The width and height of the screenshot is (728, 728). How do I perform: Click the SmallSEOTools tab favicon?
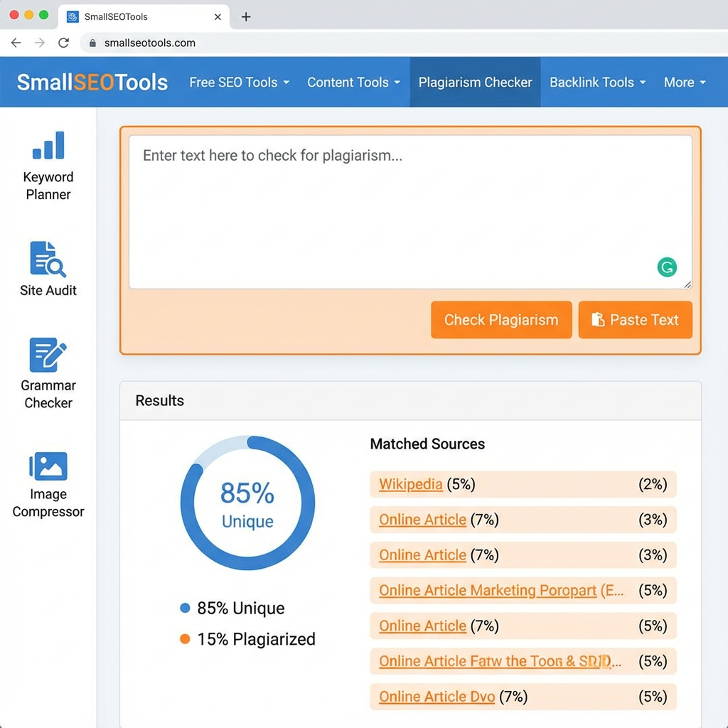click(73, 17)
